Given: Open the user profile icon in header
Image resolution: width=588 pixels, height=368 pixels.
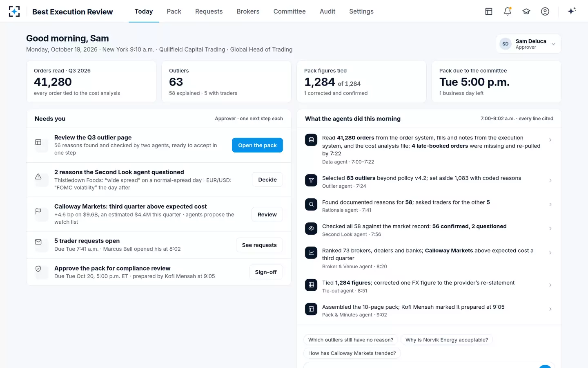Looking at the screenshot, I should (x=545, y=11).
